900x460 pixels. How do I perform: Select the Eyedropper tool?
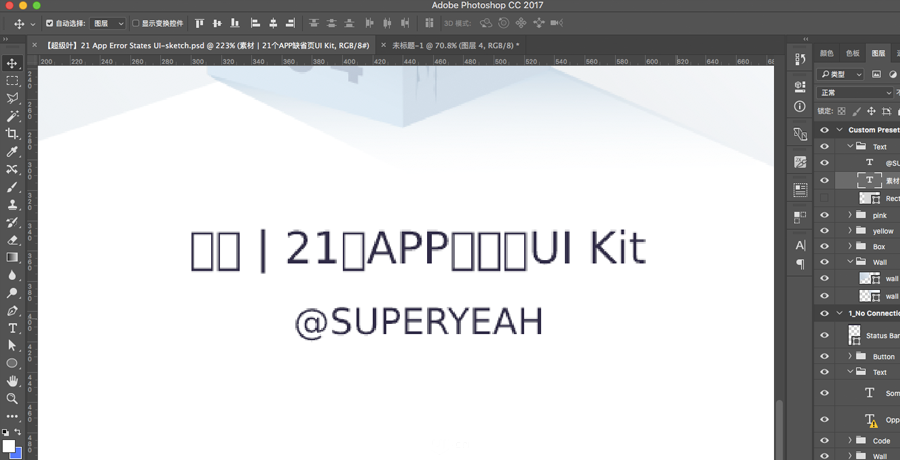pyautogui.click(x=11, y=152)
